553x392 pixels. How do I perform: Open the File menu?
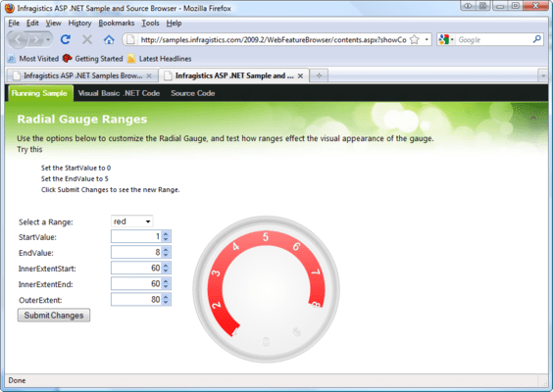pos(14,24)
